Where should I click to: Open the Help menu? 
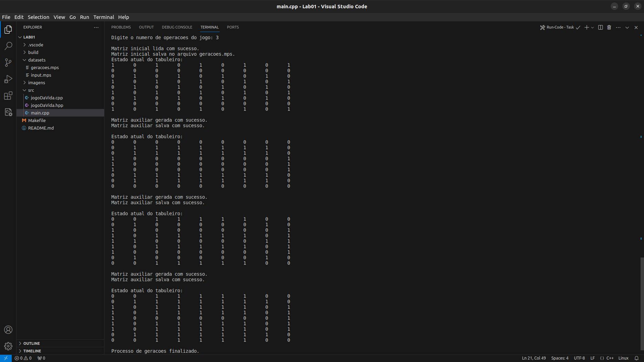124,17
